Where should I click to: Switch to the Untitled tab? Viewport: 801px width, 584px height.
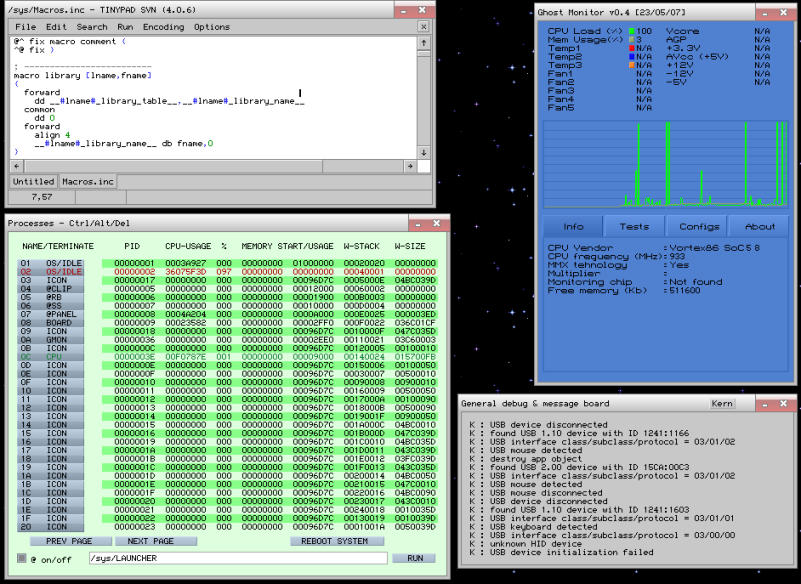(x=33, y=181)
